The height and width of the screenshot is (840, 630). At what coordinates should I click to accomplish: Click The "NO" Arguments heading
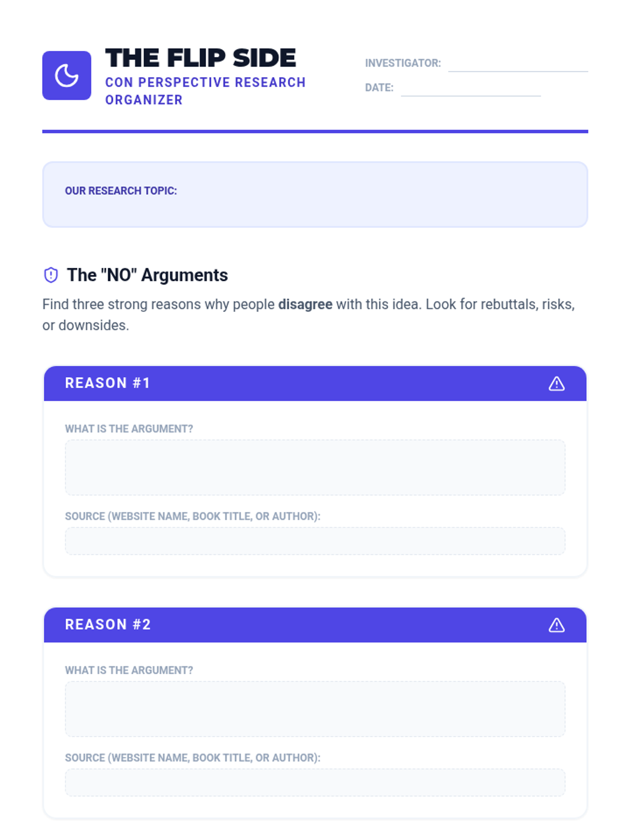tap(148, 275)
